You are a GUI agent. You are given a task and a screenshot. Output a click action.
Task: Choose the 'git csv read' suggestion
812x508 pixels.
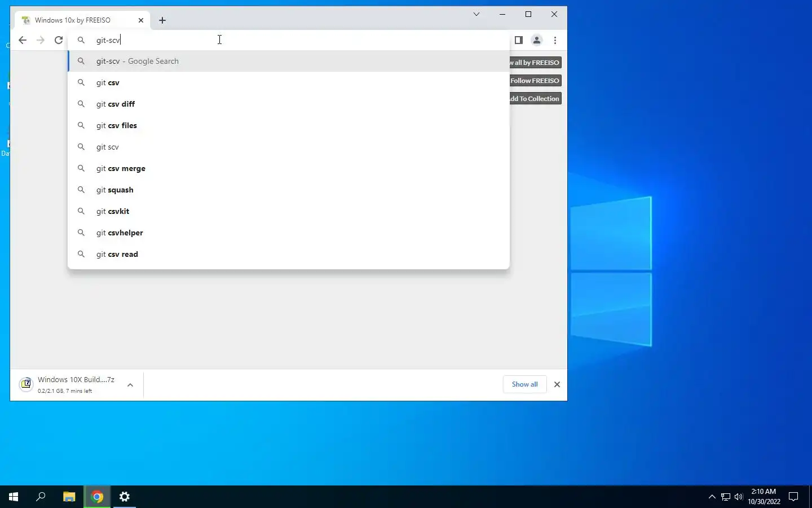pos(289,254)
